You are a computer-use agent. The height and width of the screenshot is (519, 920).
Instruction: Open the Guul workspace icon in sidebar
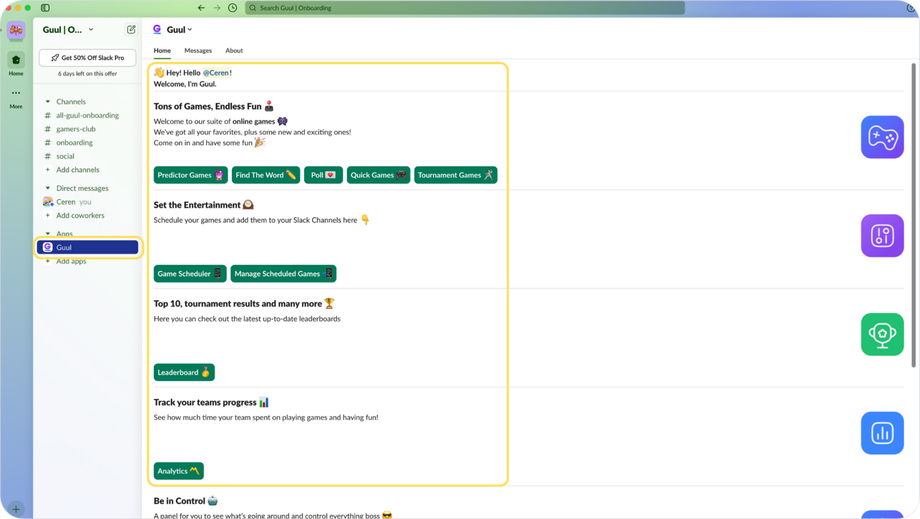pos(16,30)
